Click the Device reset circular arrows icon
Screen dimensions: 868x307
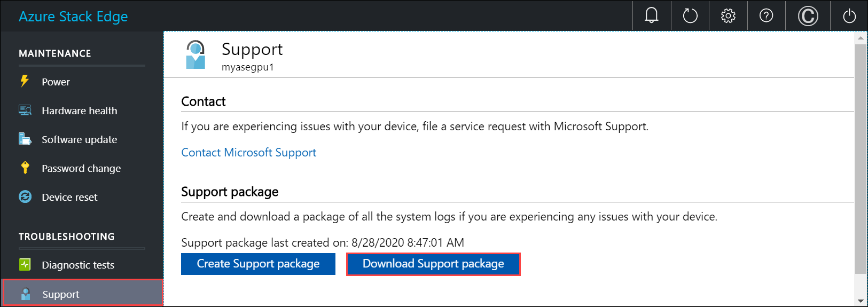(x=25, y=196)
